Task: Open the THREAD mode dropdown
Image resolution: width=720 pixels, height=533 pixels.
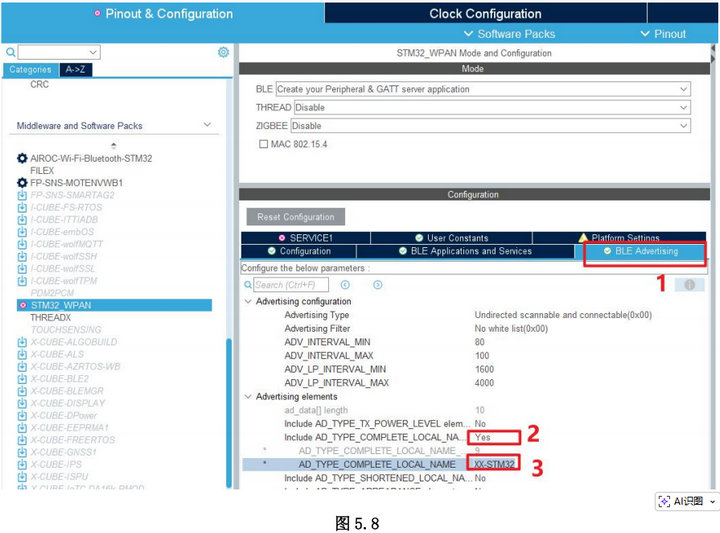Action: click(683, 107)
